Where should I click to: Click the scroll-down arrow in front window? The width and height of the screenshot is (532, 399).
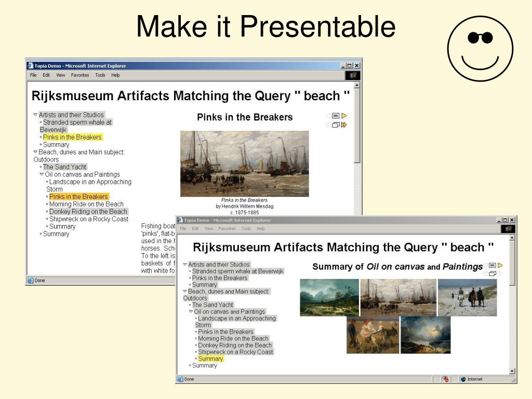pos(512,371)
